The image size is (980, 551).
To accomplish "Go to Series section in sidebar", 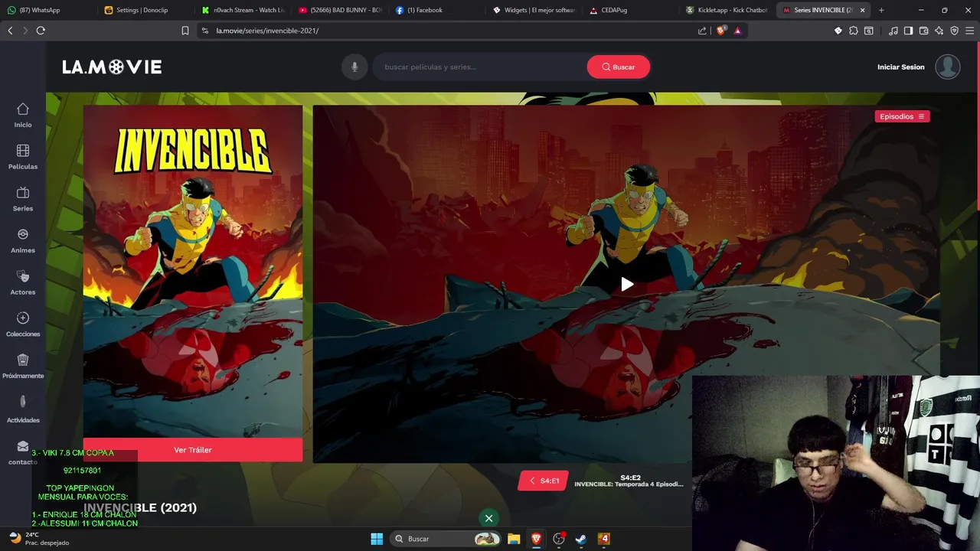I will tap(23, 199).
